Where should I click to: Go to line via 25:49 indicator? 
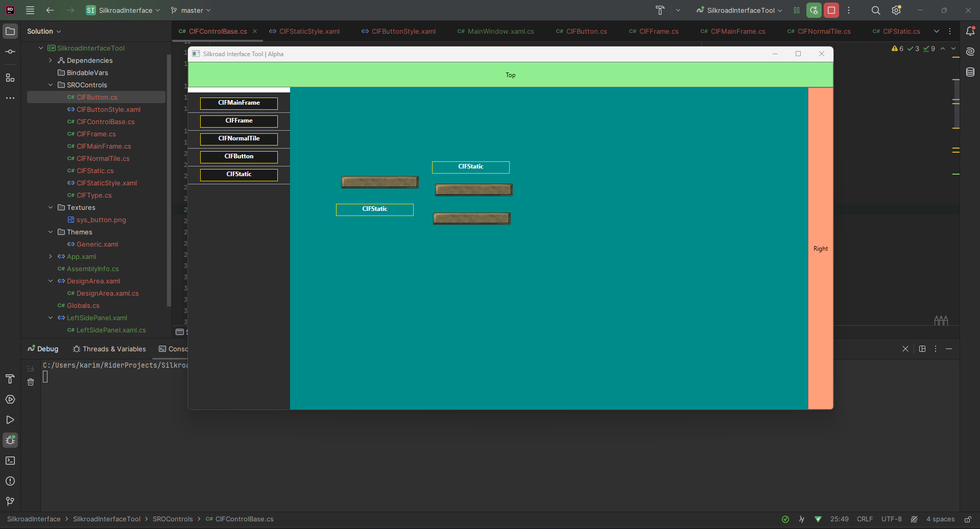point(839,519)
